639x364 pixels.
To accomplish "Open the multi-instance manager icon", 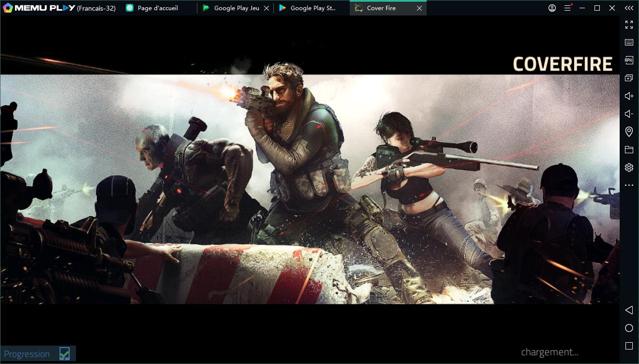I will [629, 78].
